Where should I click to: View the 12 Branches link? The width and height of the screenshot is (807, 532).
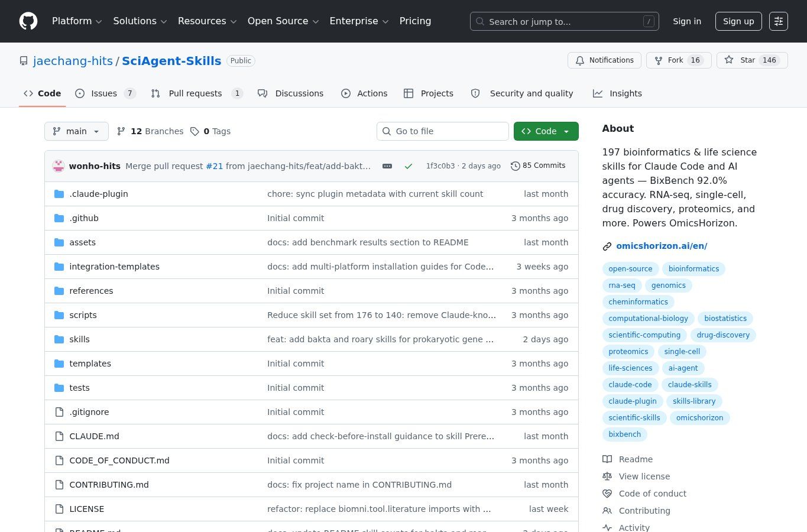coord(150,131)
